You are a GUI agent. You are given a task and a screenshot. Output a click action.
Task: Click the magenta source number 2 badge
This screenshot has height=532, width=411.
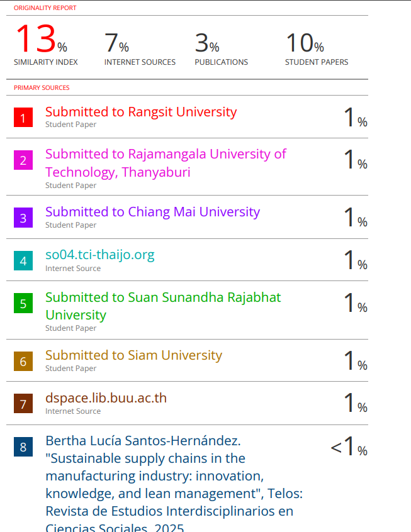pos(23,160)
